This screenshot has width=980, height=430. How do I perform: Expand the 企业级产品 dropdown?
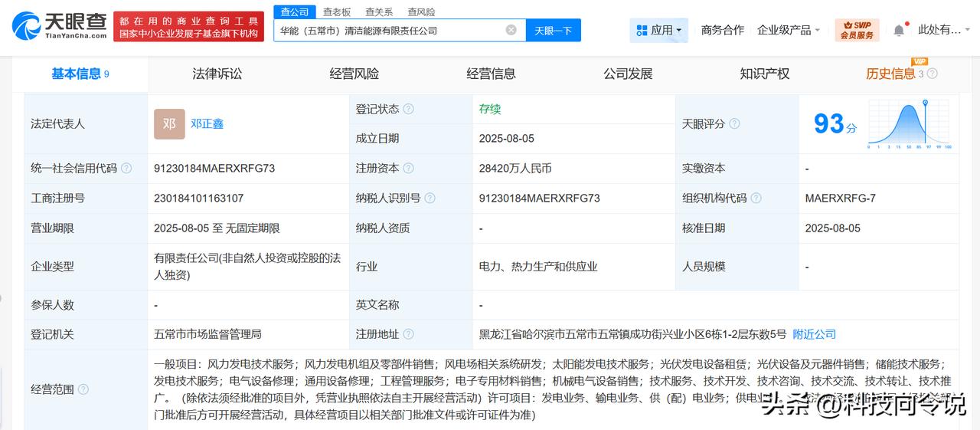[x=789, y=30]
